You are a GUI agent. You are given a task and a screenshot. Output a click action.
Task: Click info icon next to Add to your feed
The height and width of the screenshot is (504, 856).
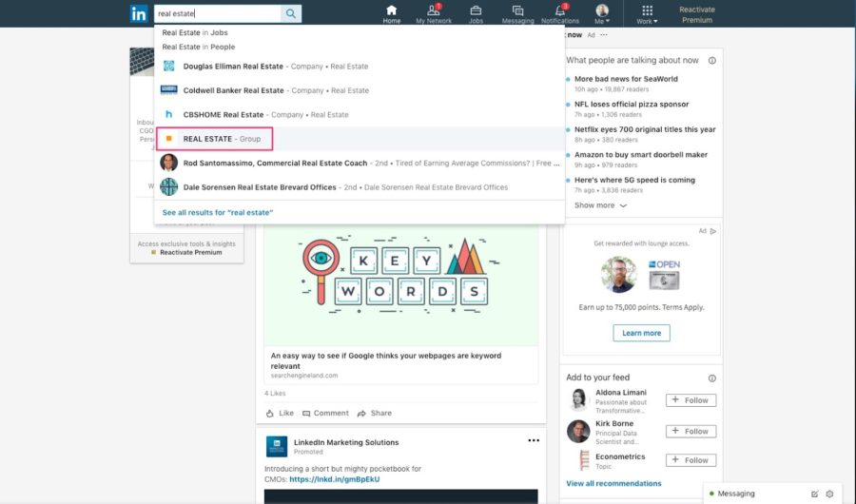click(711, 378)
